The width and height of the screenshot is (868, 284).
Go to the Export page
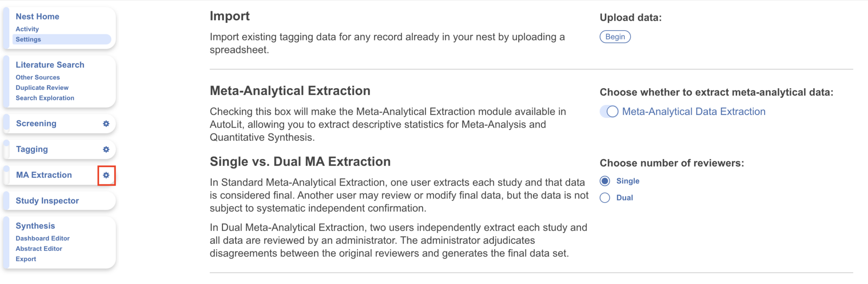pyautogui.click(x=26, y=259)
